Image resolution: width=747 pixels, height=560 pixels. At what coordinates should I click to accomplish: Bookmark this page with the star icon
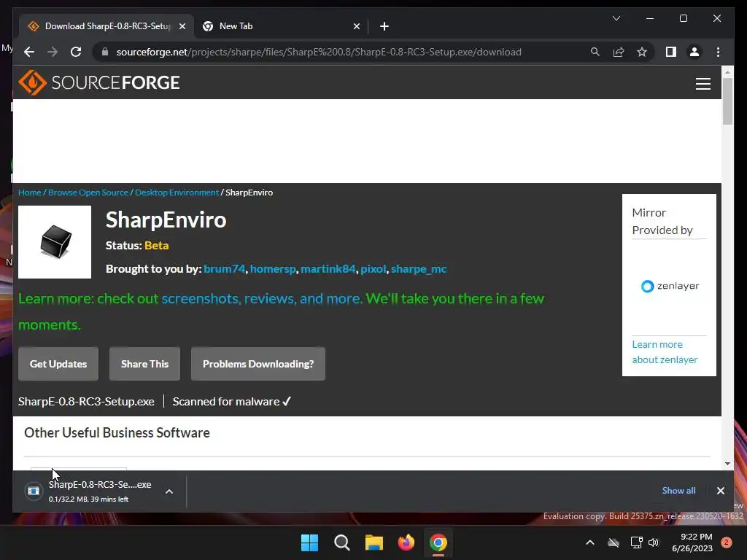(642, 52)
